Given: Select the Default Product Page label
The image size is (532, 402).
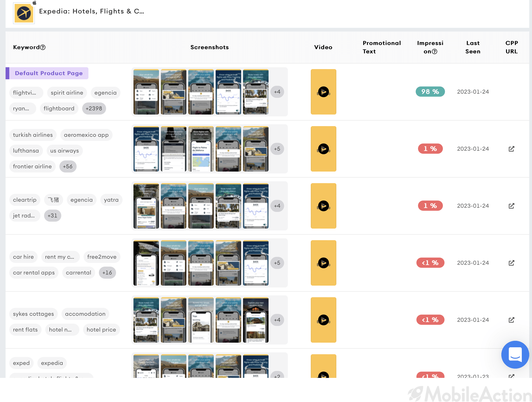Looking at the screenshot, I should pyautogui.click(x=47, y=73).
